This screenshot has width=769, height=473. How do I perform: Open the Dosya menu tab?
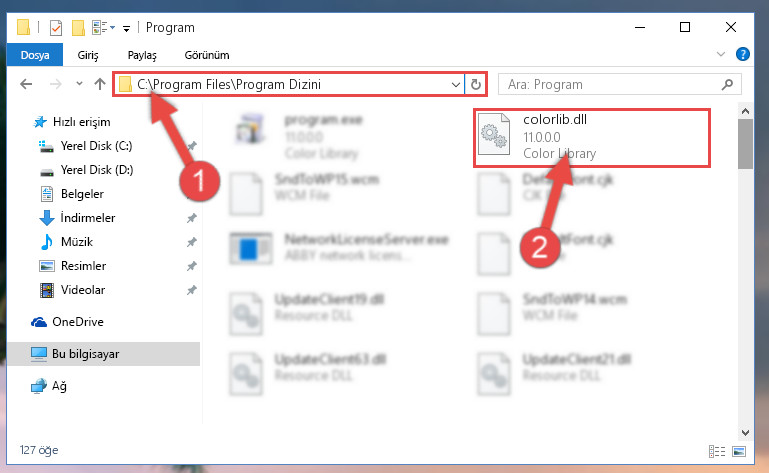pos(35,54)
